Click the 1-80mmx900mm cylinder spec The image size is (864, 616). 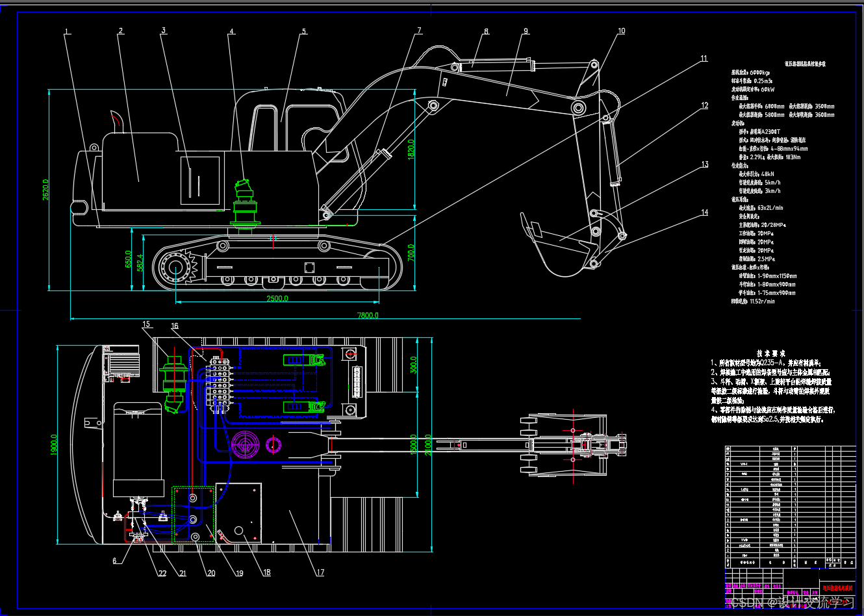click(776, 284)
